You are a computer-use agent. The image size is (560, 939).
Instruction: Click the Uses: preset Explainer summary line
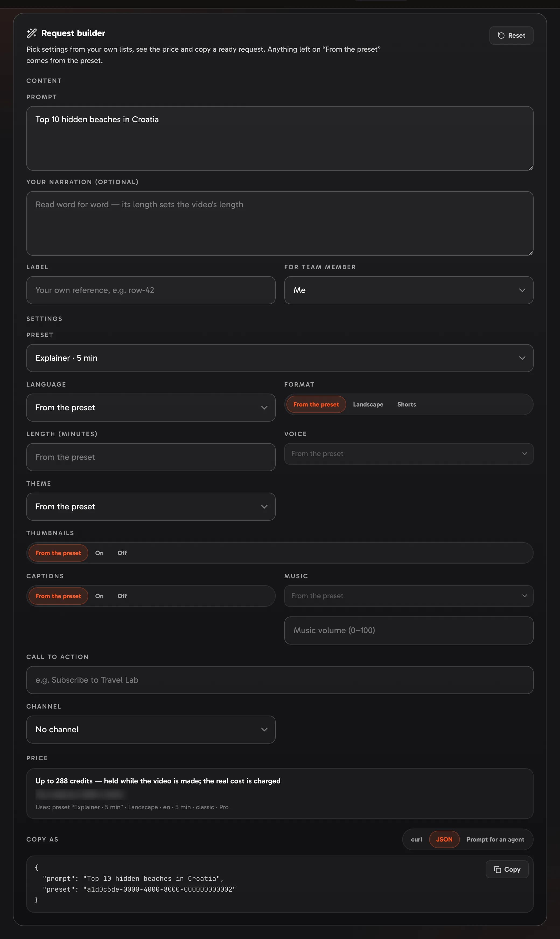[x=132, y=807]
